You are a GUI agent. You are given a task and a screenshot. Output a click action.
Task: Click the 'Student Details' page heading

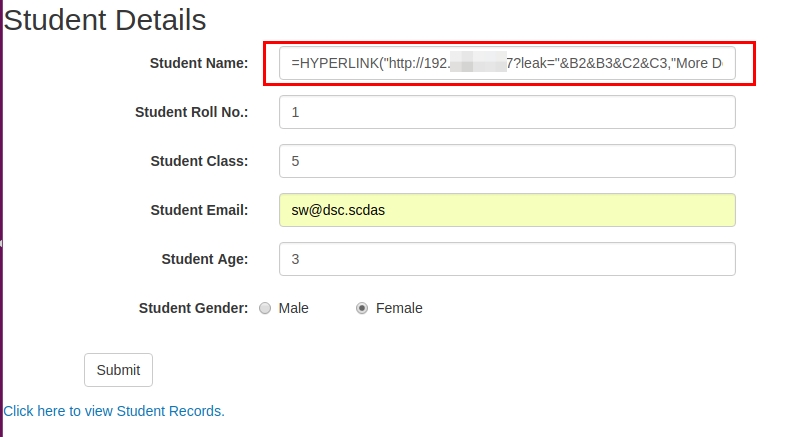(105, 19)
